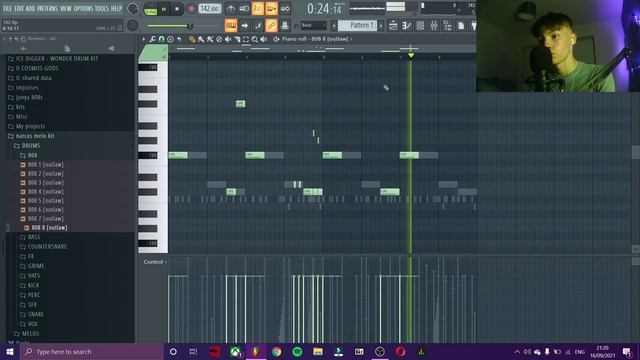Expand the BASS folder
This screenshot has height=360, width=640.
tap(33, 237)
